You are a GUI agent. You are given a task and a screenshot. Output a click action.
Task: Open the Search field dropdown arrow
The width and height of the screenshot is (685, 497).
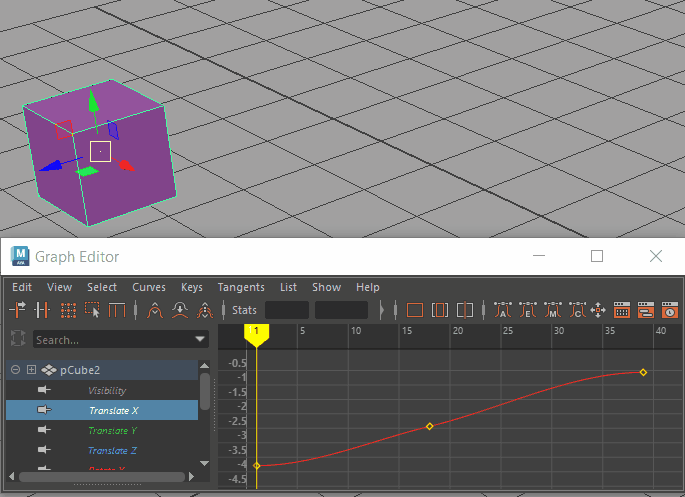[200, 339]
